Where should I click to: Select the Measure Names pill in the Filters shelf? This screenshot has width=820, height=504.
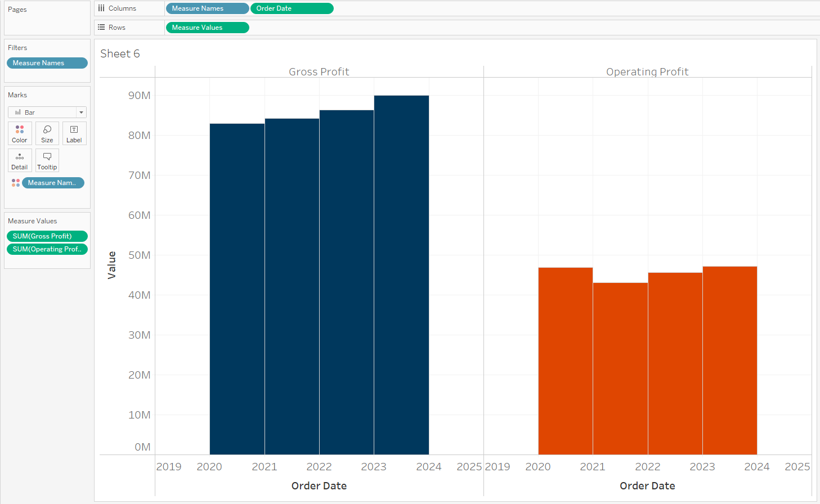tap(47, 63)
